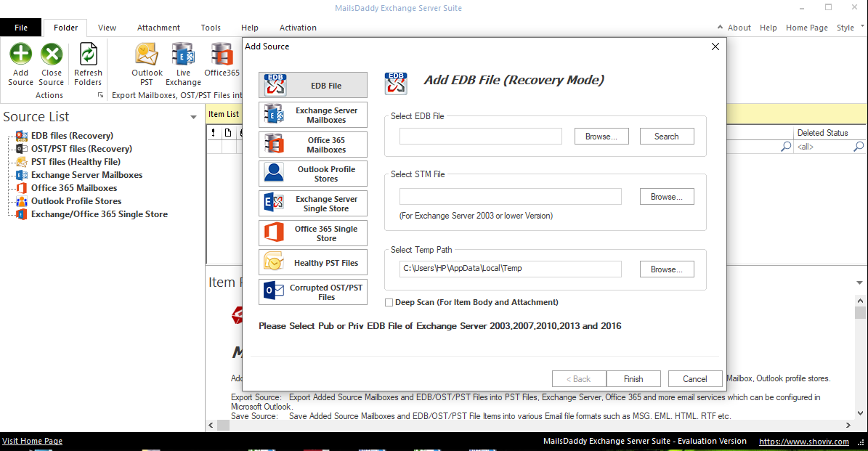
Task: Click the item type column header icon
Action: click(227, 133)
